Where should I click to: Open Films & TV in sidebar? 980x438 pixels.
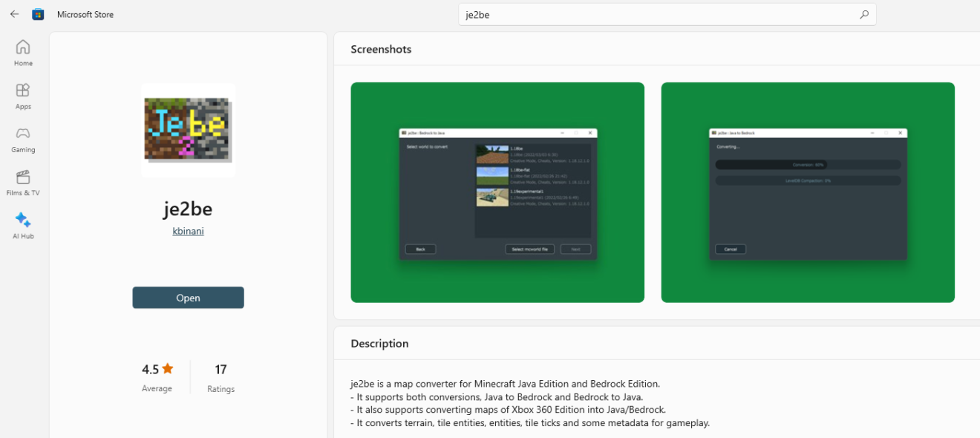click(x=23, y=182)
